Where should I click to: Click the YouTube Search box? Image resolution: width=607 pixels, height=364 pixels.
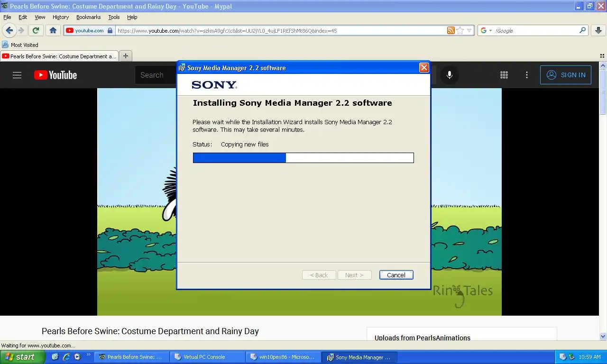pyautogui.click(x=156, y=75)
